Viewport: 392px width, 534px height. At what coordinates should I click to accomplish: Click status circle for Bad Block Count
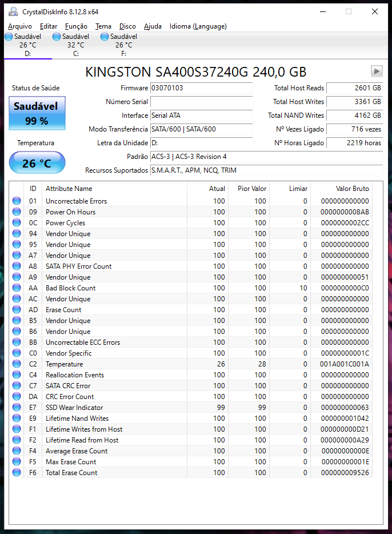pos(17,288)
